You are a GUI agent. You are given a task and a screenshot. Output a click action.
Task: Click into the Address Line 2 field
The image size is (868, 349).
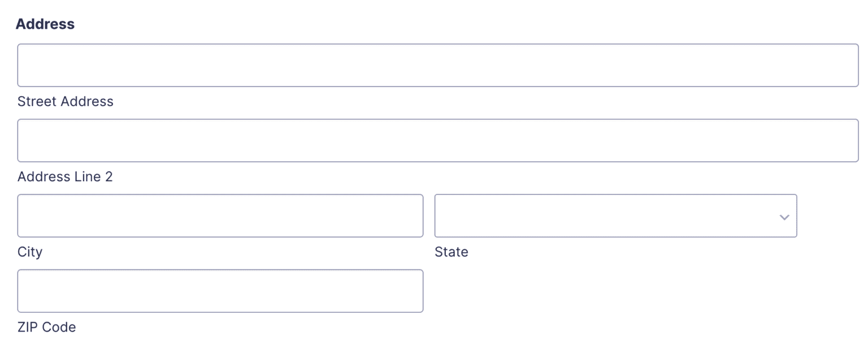437,140
